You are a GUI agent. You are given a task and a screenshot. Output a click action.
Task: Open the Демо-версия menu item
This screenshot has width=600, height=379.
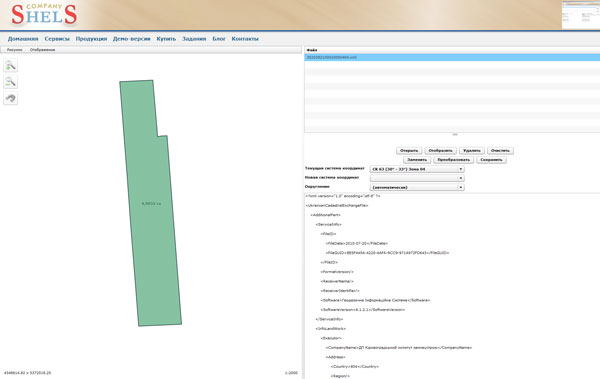tap(132, 39)
